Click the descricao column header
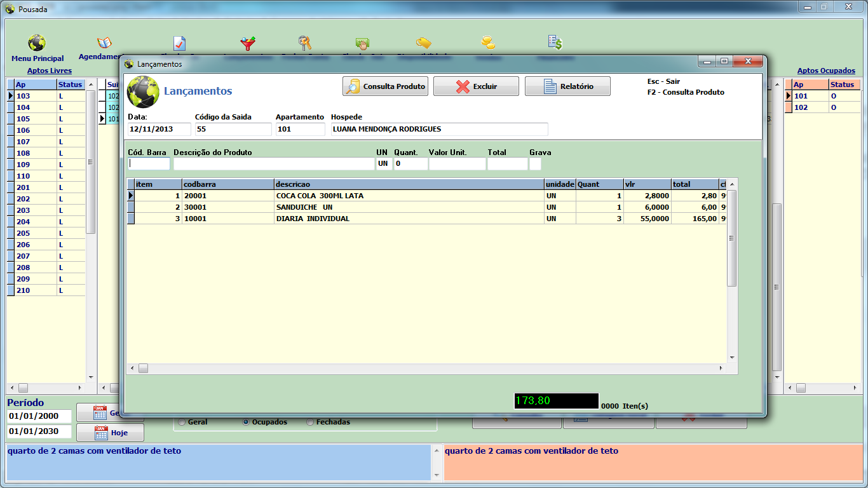This screenshot has height=488, width=868. (x=409, y=184)
